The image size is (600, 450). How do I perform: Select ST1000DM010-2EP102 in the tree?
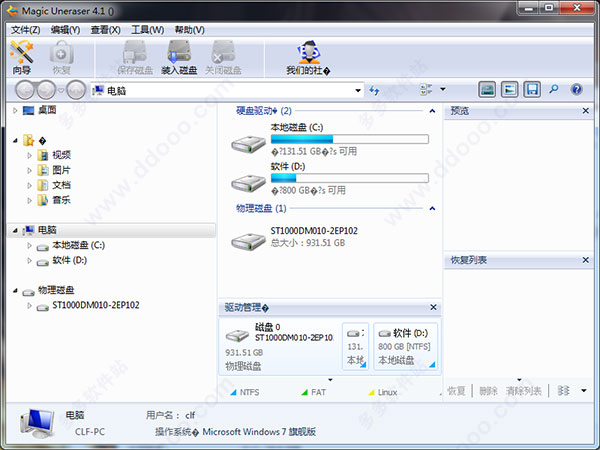click(x=96, y=305)
